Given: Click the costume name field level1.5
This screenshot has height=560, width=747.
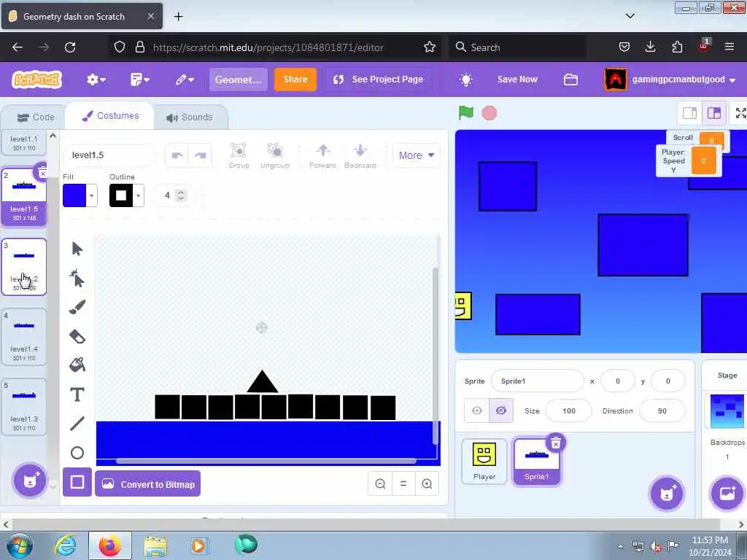Looking at the screenshot, I should (x=109, y=155).
